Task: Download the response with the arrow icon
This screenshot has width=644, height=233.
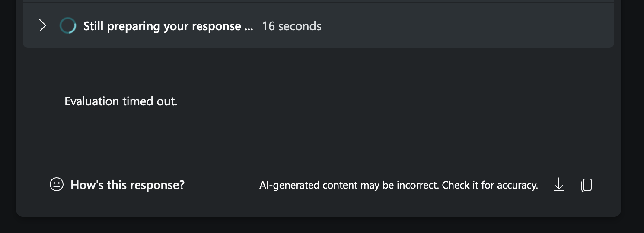Action: tap(559, 185)
